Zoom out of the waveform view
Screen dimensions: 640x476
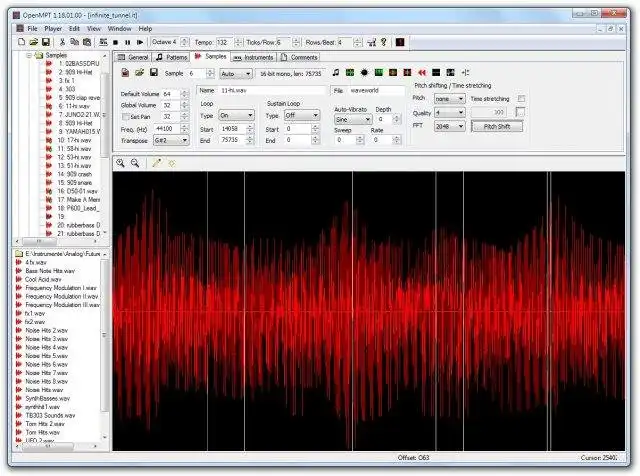[135, 163]
